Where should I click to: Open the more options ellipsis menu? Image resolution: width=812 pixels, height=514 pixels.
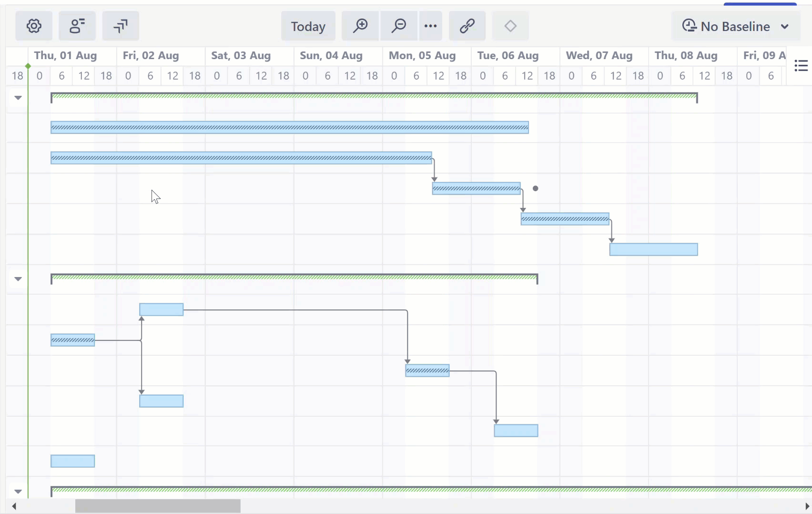[430, 26]
